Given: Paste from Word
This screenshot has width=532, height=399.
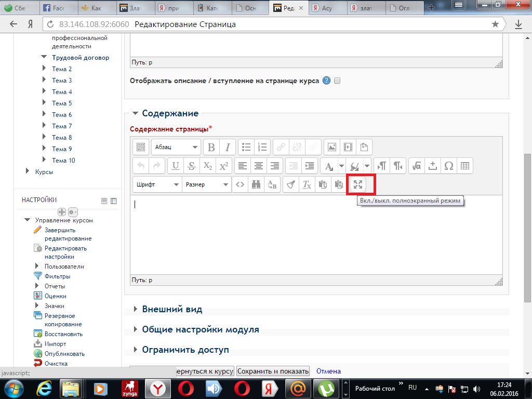Looking at the screenshot, I should (339, 184).
